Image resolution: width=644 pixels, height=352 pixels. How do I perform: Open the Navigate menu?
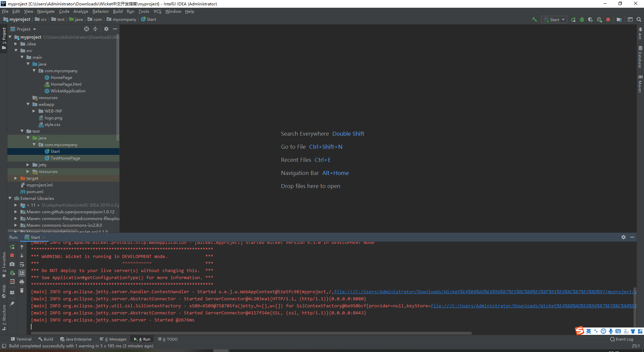click(x=46, y=11)
